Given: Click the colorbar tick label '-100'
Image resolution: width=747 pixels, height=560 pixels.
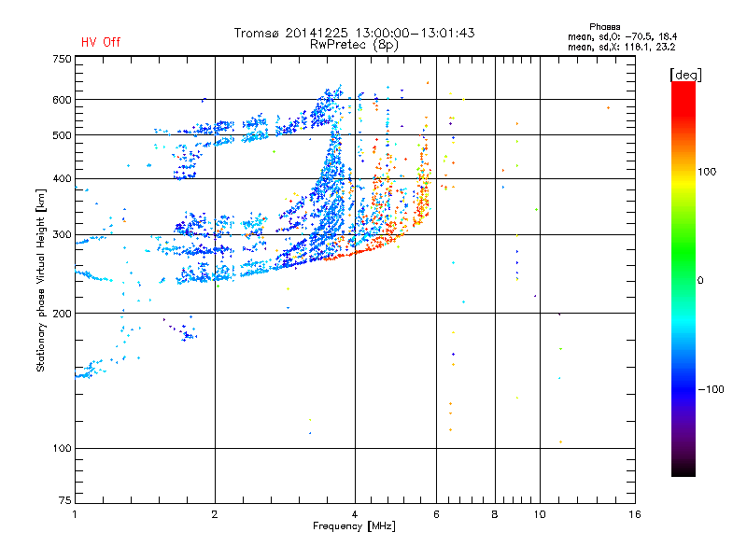Looking at the screenshot, I should coord(711,389).
